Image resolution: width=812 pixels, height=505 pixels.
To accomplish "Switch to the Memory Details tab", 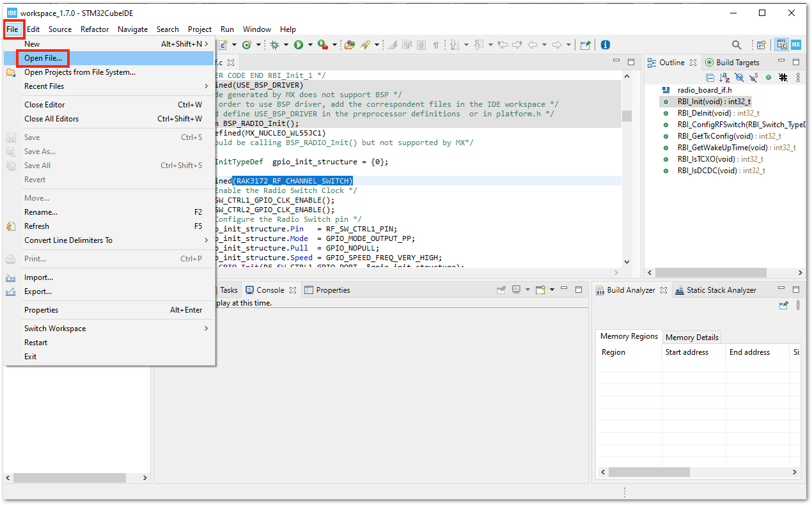I will click(692, 337).
